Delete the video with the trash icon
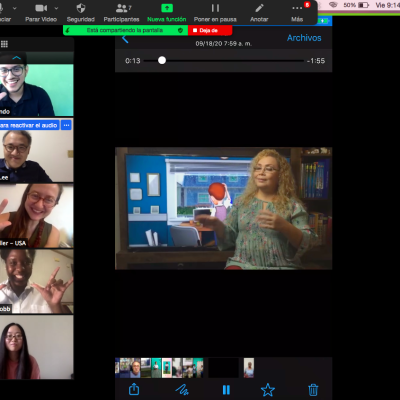400x400 pixels. (x=313, y=389)
